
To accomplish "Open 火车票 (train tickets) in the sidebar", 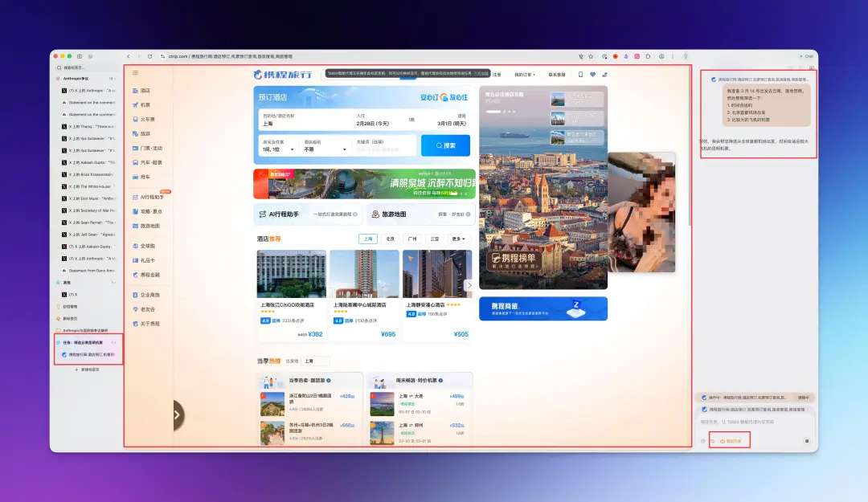I will click(147, 119).
